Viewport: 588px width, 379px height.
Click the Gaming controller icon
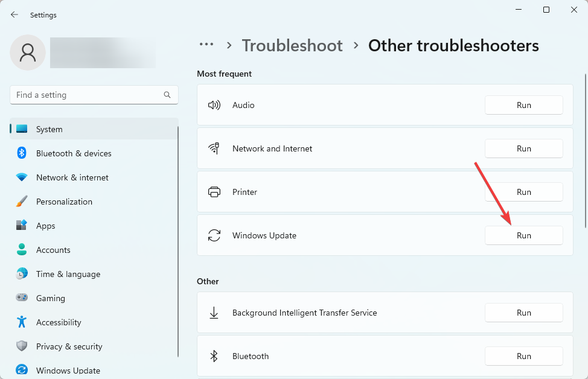tap(22, 298)
